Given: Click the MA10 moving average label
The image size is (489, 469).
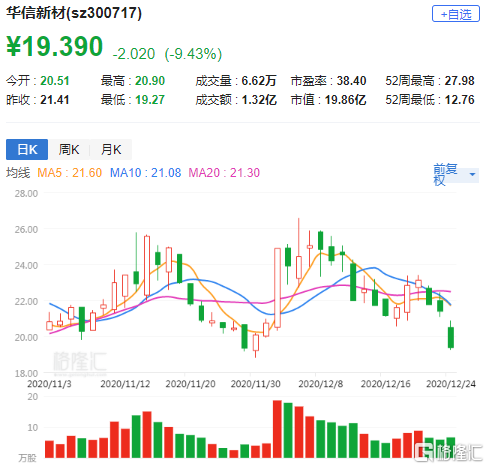Looking at the screenshot, I should 145,173.
